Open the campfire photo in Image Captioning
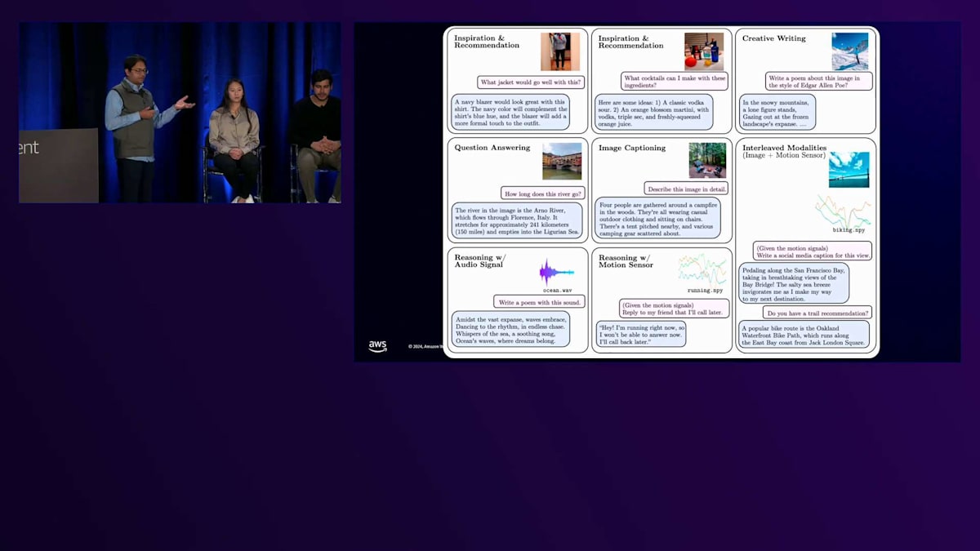Screen dimensions: 980x551 click(x=707, y=161)
